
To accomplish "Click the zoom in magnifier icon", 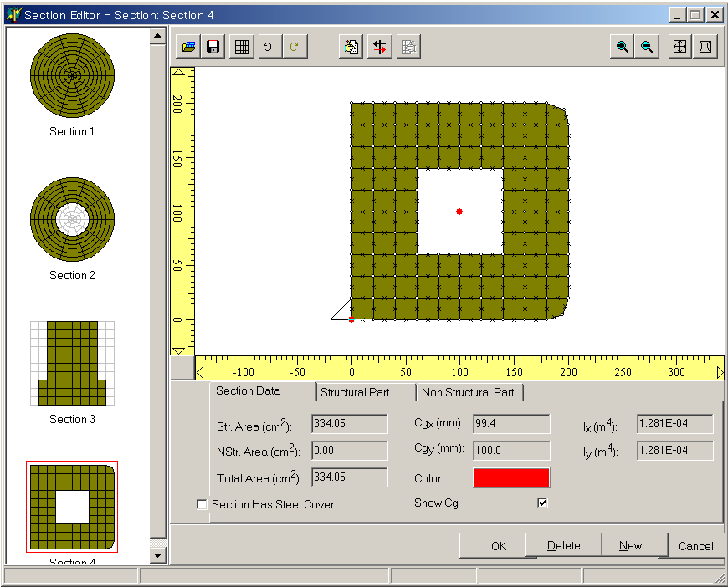I will click(x=622, y=47).
